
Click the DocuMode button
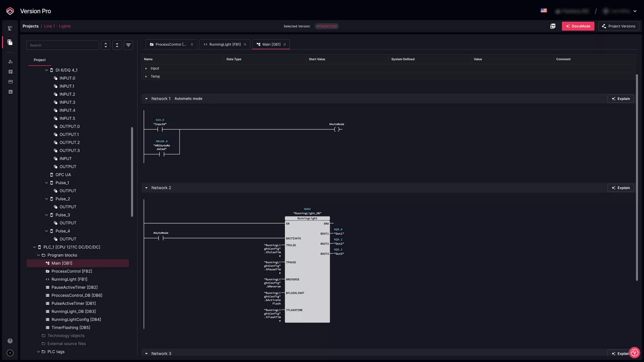point(578,26)
